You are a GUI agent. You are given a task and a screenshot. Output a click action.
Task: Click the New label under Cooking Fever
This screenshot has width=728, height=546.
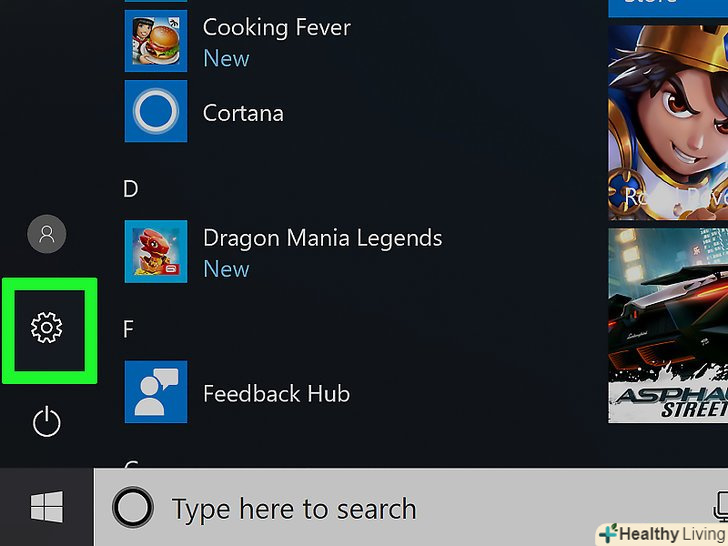click(226, 58)
